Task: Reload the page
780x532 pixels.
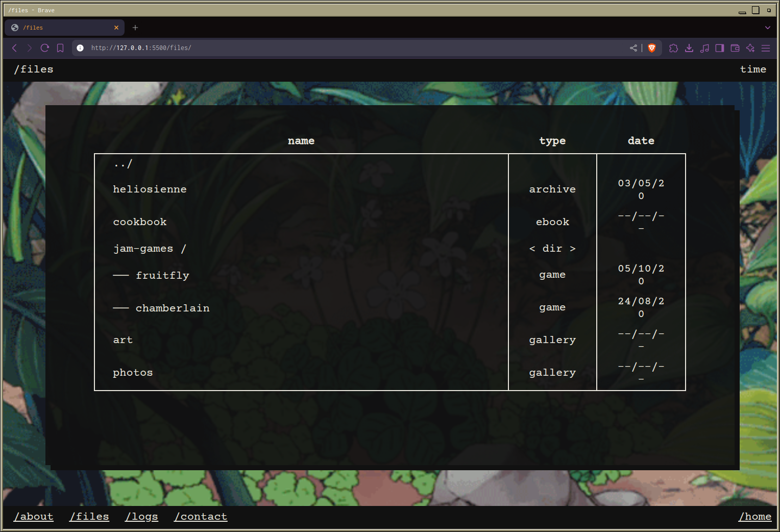Action: pos(45,48)
